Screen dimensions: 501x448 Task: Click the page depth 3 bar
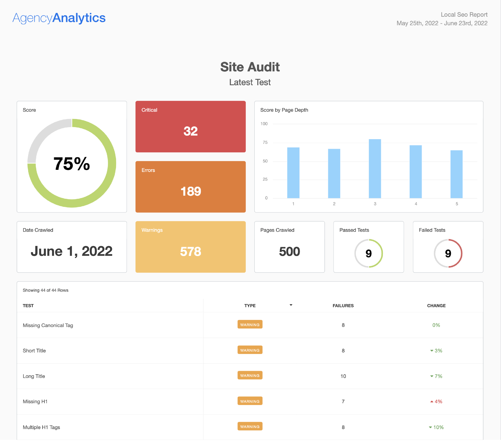tap(375, 169)
